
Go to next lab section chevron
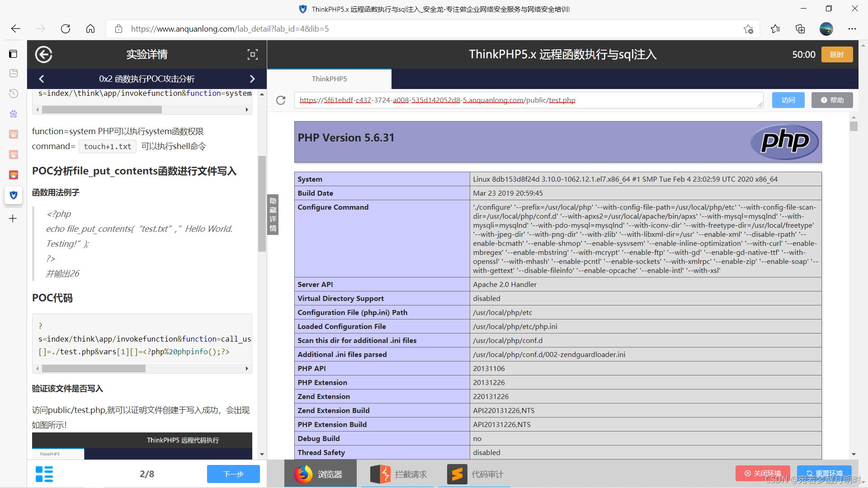(x=252, y=79)
